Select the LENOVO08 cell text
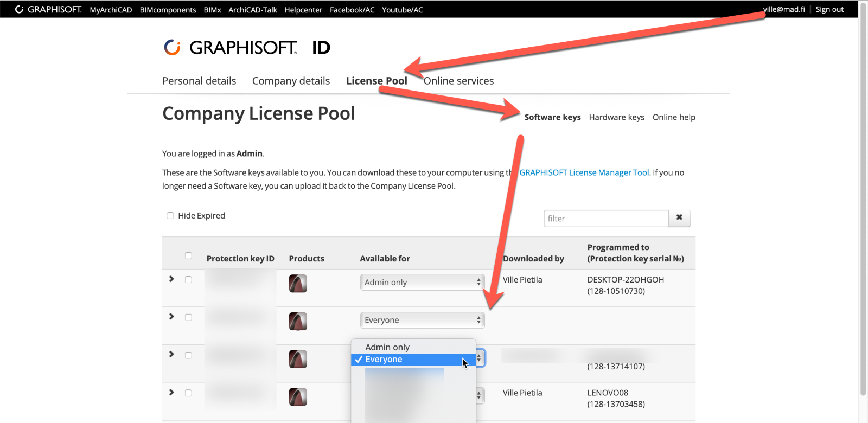 (x=608, y=393)
